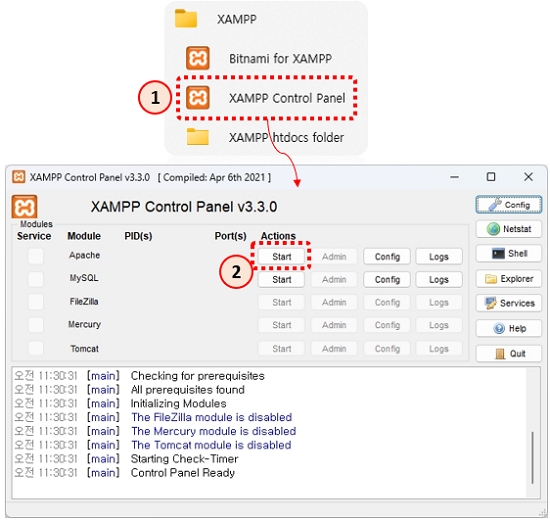
Task: Minimize the XAMPP Control Panel window
Action: 454,177
